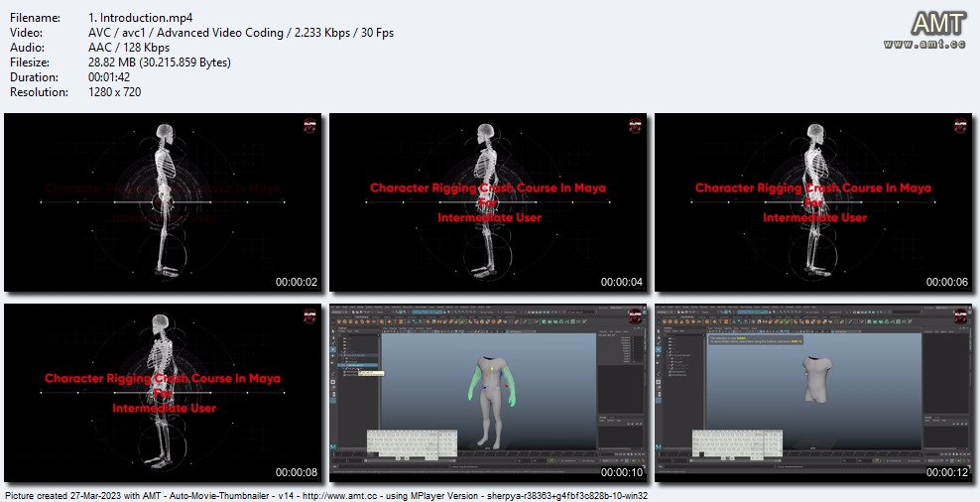Click the "Video:" label

click(26, 33)
